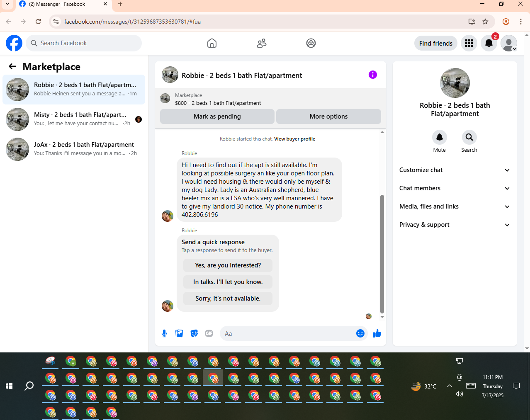This screenshot has height=420, width=530.
Task: Open the Robbie conversation in the list
Action: (74, 90)
